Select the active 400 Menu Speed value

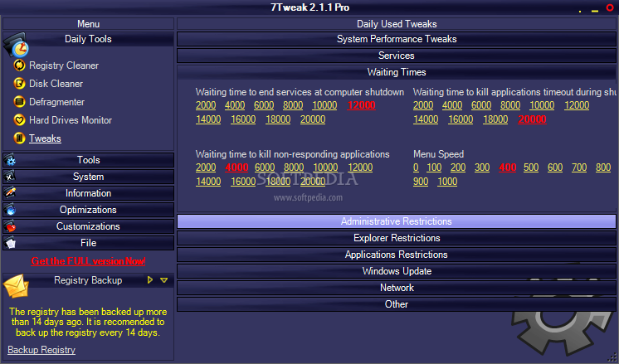pyautogui.click(x=508, y=167)
